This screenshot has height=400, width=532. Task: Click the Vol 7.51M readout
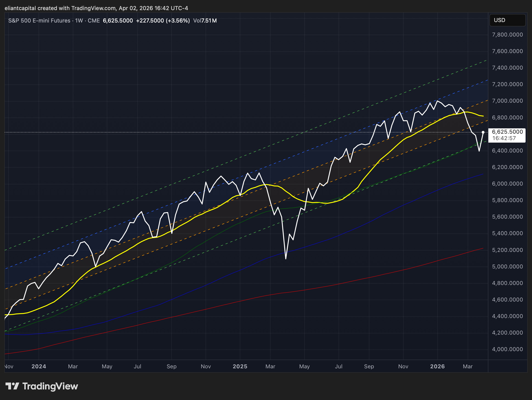click(205, 21)
